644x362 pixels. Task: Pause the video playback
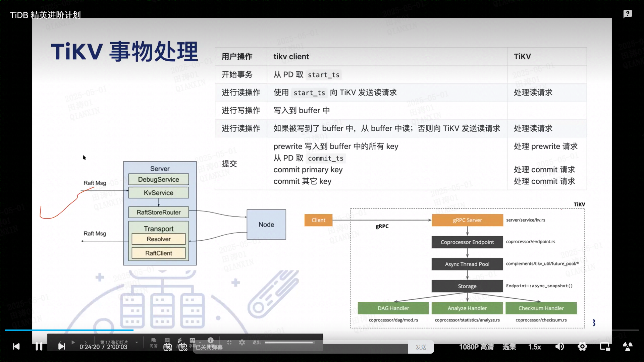click(x=39, y=347)
